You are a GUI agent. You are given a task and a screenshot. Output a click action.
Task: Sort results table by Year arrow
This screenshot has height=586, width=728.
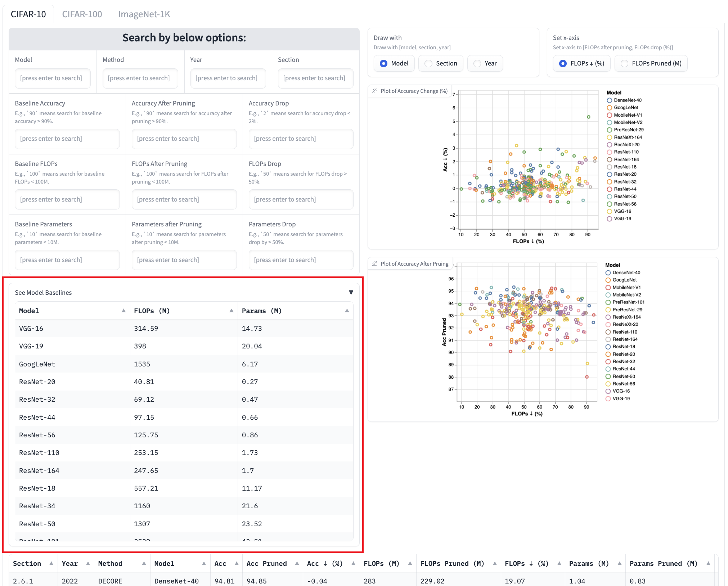tap(88, 563)
